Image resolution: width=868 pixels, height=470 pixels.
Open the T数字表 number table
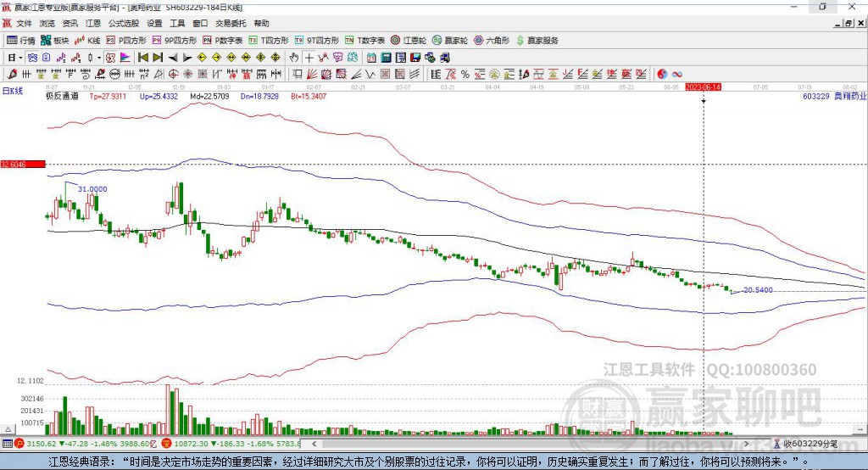click(364, 41)
